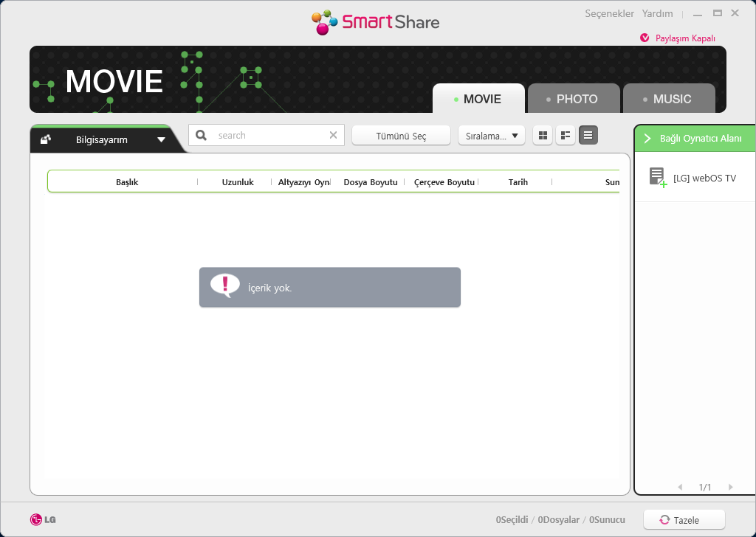756x537 pixels.
Task: Click the search magnifier icon
Action: click(x=201, y=135)
